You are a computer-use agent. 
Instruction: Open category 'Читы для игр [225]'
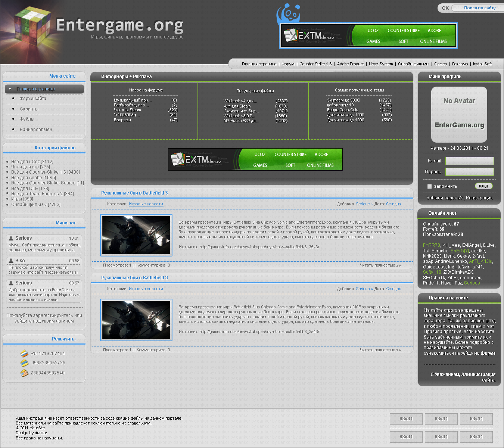[31, 167]
